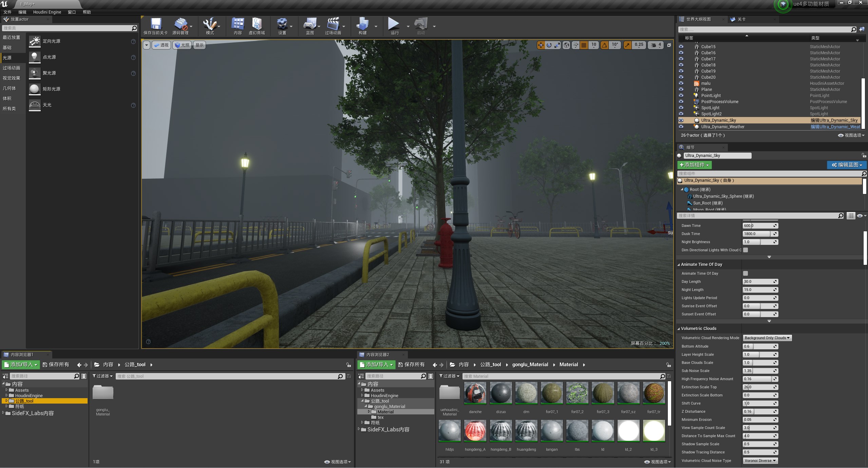Toggle visibility of PointLight actor
The image size is (868, 468).
[x=681, y=95]
